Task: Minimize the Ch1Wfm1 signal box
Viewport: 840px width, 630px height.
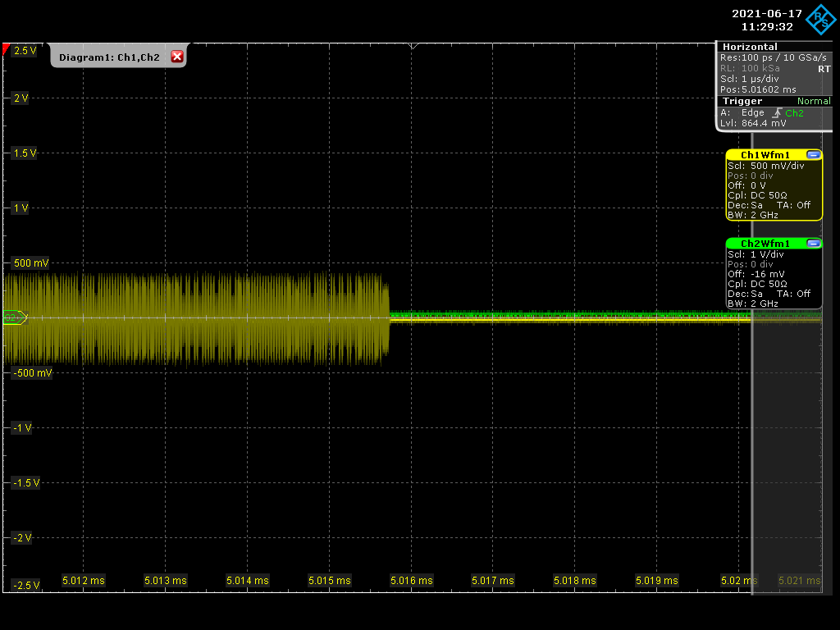Action: point(813,154)
